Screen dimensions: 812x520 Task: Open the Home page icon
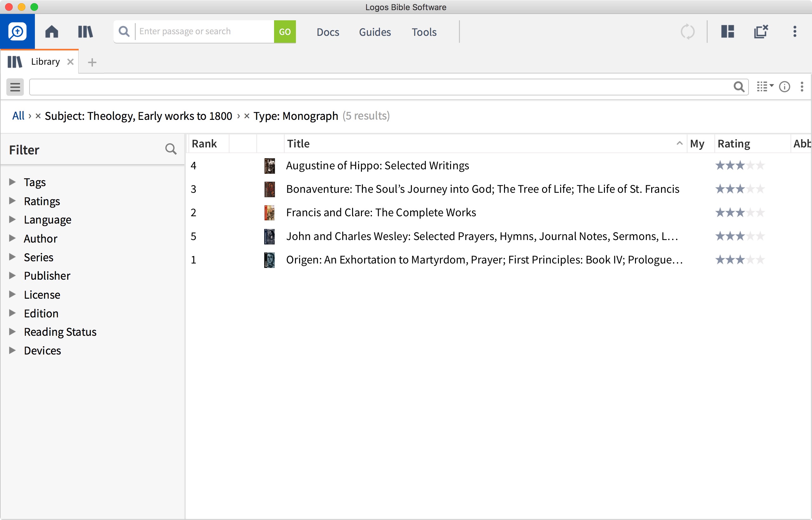point(52,32)
